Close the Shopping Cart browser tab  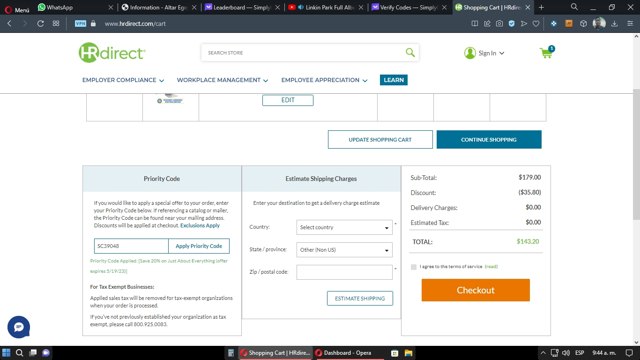(527, 7)
